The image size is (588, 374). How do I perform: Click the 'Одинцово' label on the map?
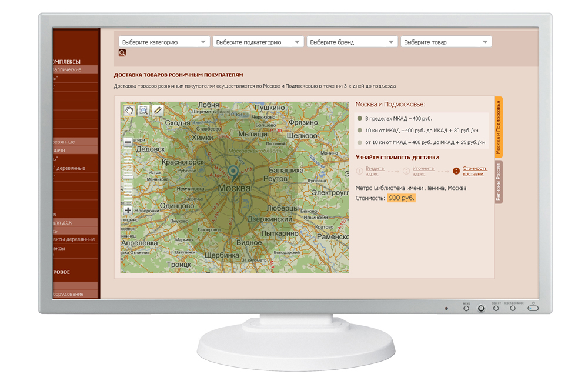[x=177, y=206]
